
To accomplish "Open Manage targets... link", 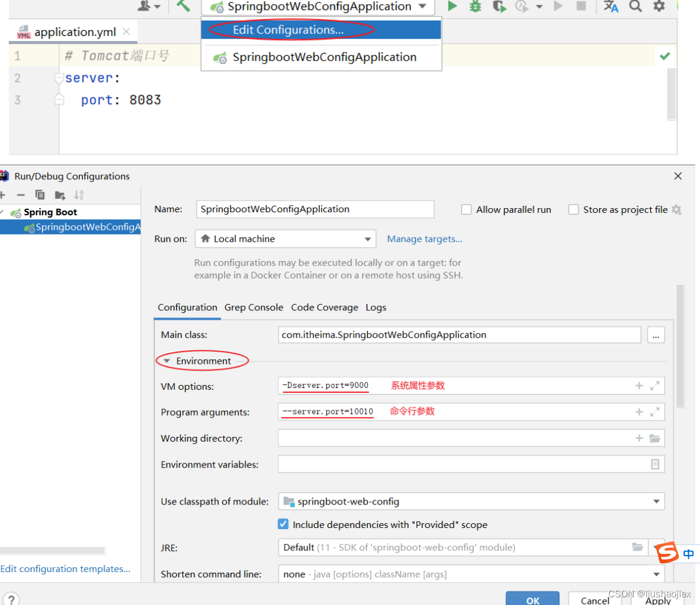I will tap(424, 239).
